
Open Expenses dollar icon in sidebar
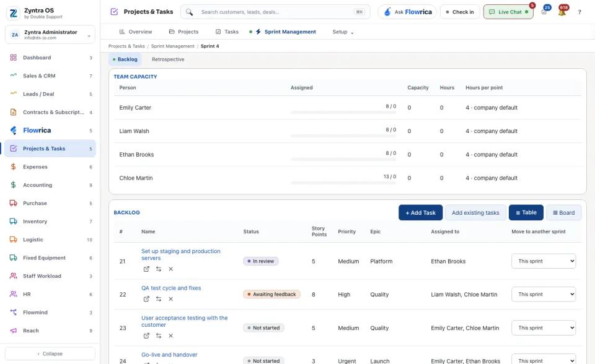click(13, 167)
